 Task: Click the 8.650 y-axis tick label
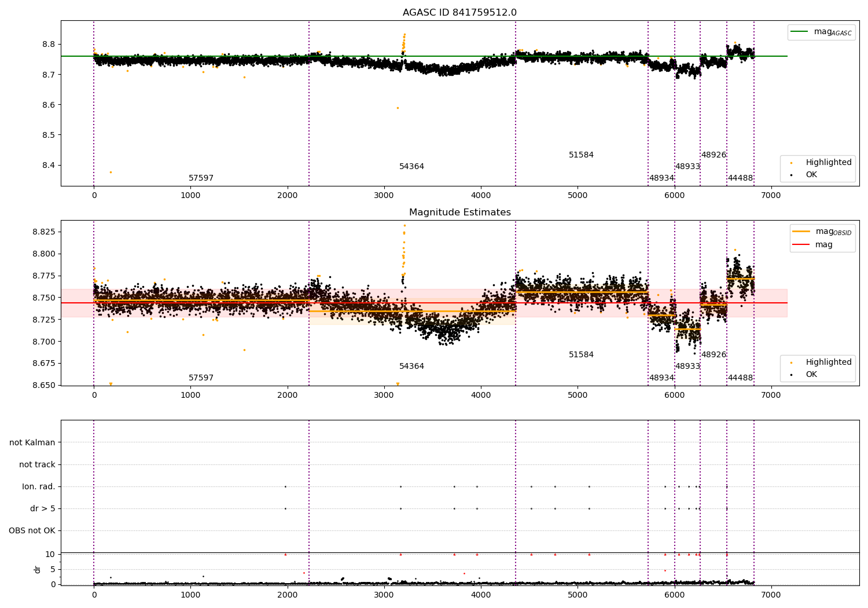click(x=44, y=385)
